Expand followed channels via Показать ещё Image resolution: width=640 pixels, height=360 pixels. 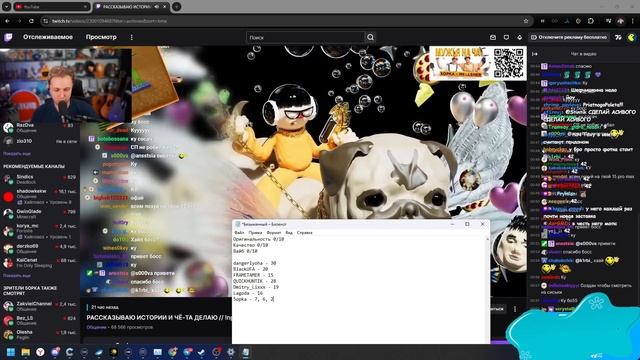[17, 154]
